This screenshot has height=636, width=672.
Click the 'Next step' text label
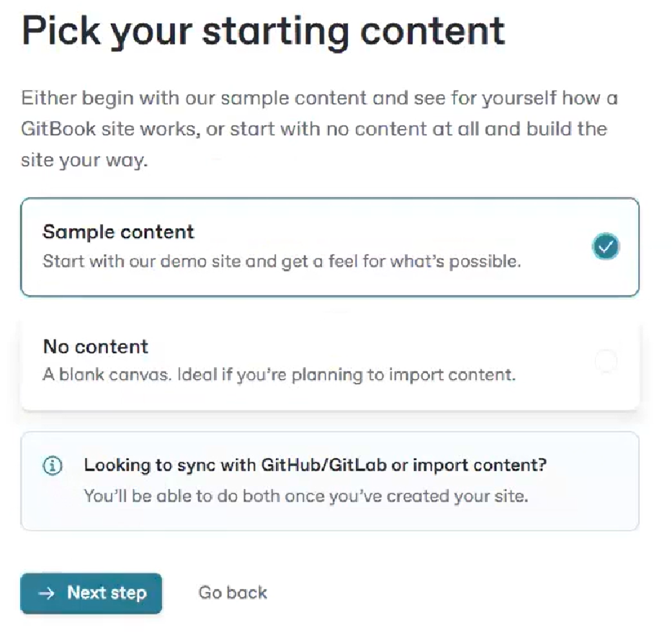point(107,593)
